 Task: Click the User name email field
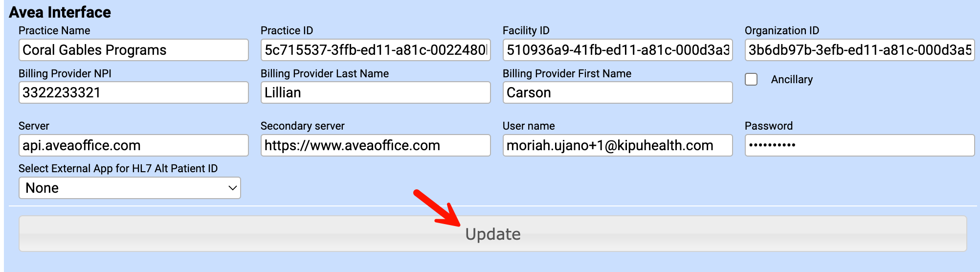(x=617, y=145)
